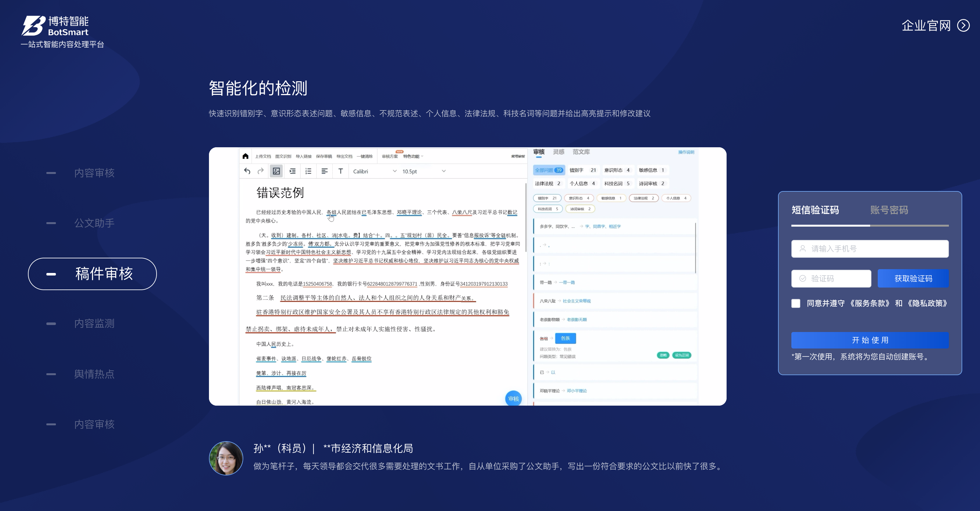Viewport: 980px width, 511px height.
Task: Open the 《服务条款》 link
Action: tap(870, 303)
